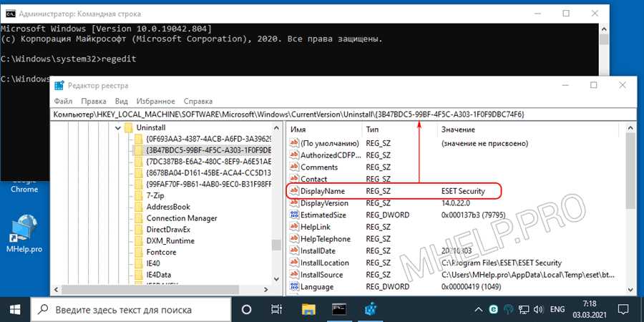Click the folder icon beside Fontcore
This screenshot has height=322, width=644.
pos(139,252)
